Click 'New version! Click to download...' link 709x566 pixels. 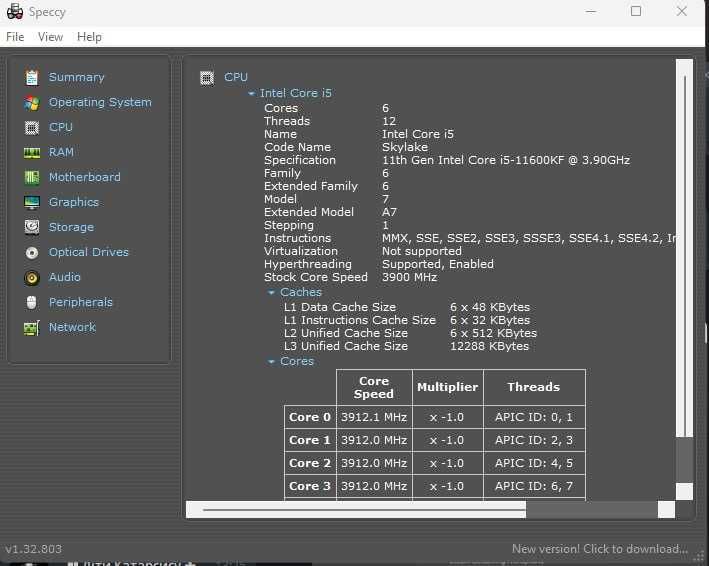tap(600, 549)
